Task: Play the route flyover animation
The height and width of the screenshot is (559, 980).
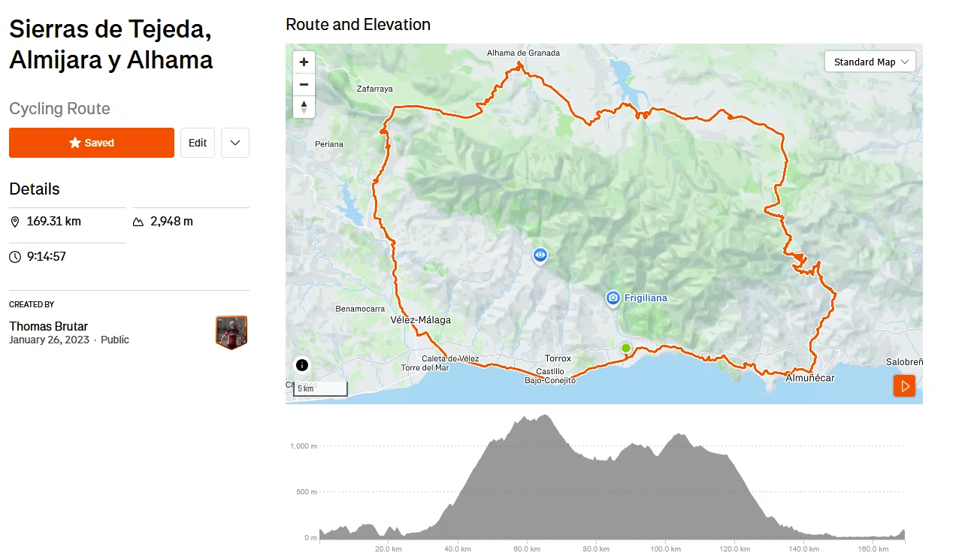Action: click(904, 386)
